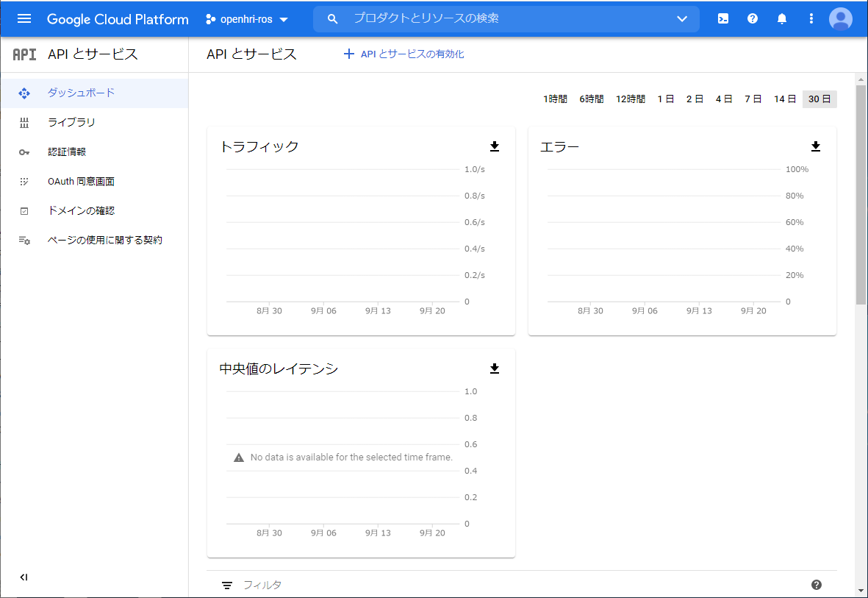Select ドメインの確認 in the sidebar
The image size is (868, 598).
(94, 210)
